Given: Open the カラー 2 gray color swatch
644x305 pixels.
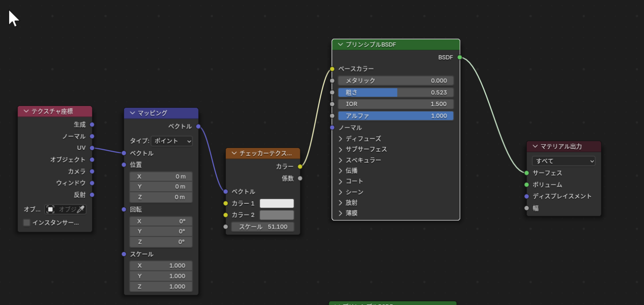Looking at the screenshot, I should tap(277, 215).
